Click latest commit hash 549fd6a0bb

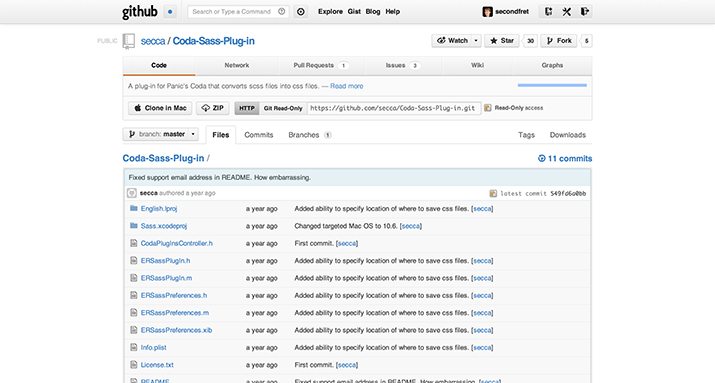click(x=568, y=193)
